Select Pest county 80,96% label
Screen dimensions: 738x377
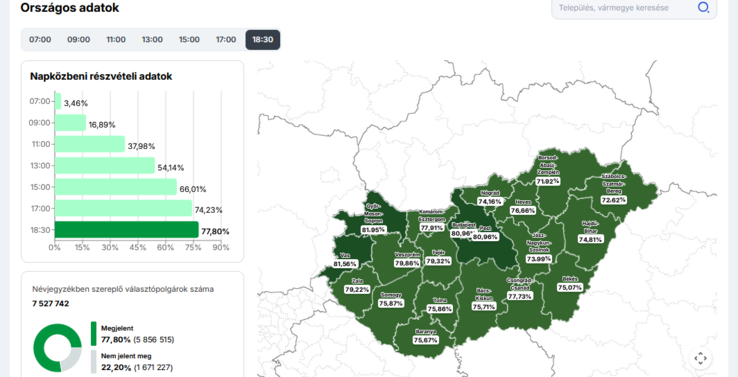click(x=485, y=237)
